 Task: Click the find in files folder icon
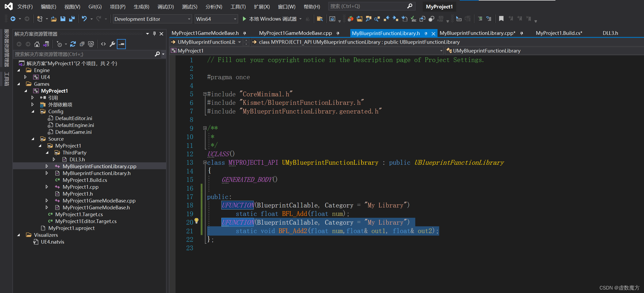(320, 19)
